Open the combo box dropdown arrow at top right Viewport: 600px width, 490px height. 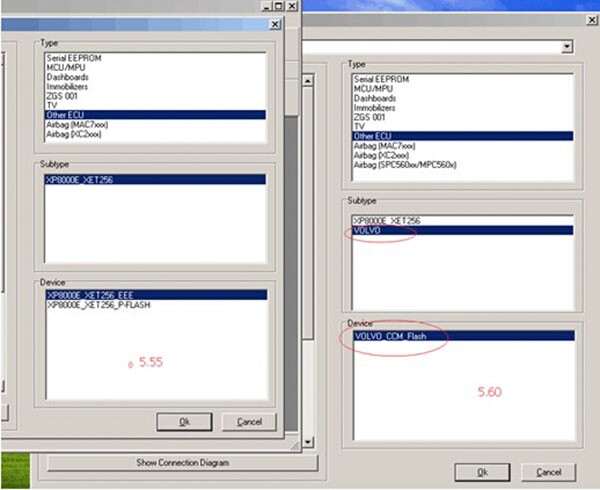tap(567, 46)
